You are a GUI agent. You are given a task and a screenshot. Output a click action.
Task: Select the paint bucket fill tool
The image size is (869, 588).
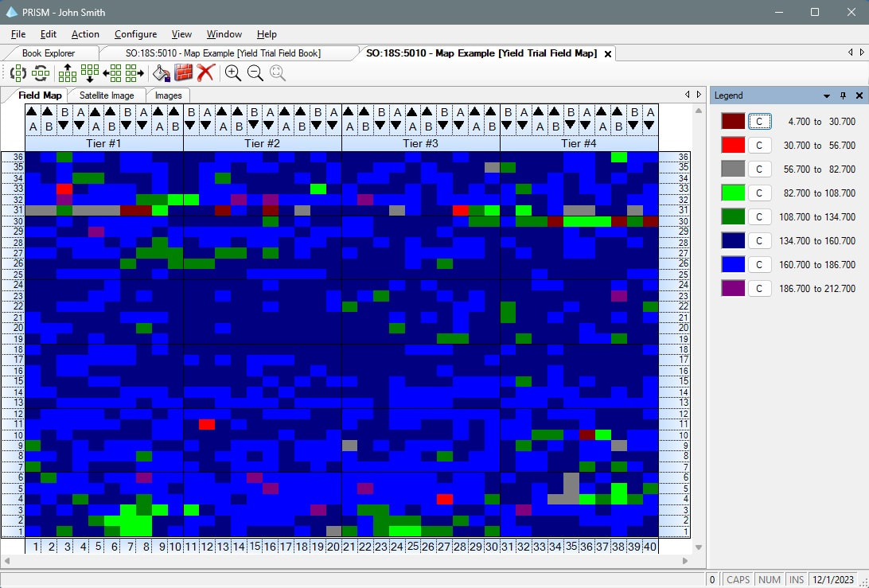(x=162, y=72)
